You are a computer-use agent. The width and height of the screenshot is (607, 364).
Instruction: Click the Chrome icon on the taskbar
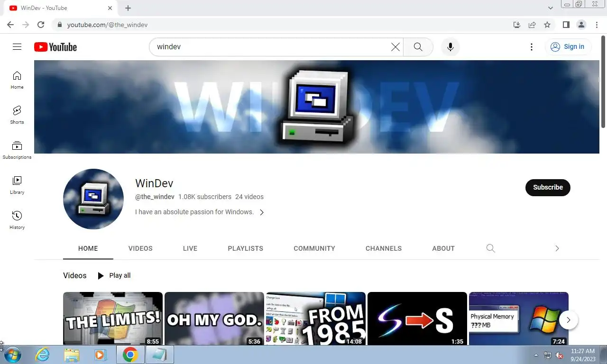(130, 355)
